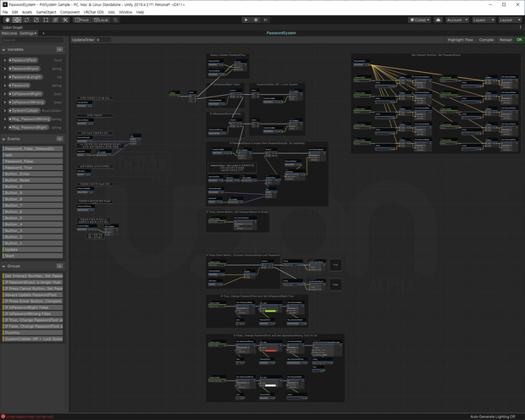The height and width of the screenshot is (420, 525).
Task: Click the Pause button
Action: [256, 19]
